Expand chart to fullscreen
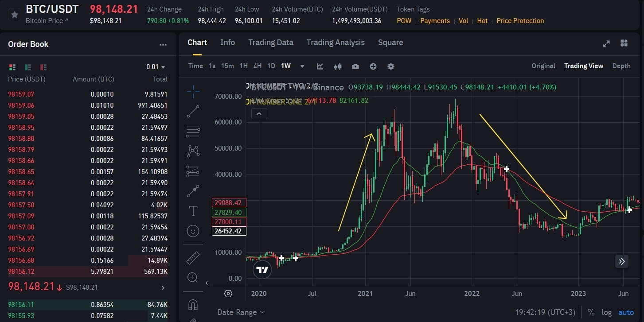The height and width of the screenshot is (322, 644). [606, 43]
